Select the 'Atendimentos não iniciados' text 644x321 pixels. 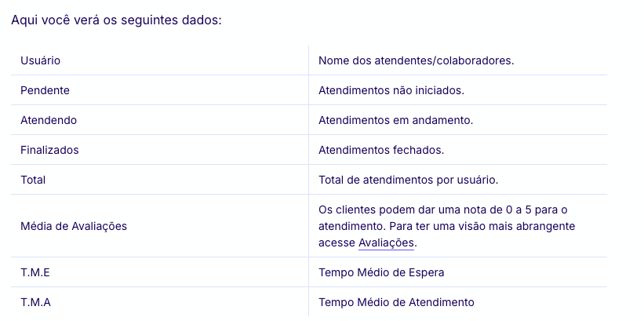tap(391, 90)
